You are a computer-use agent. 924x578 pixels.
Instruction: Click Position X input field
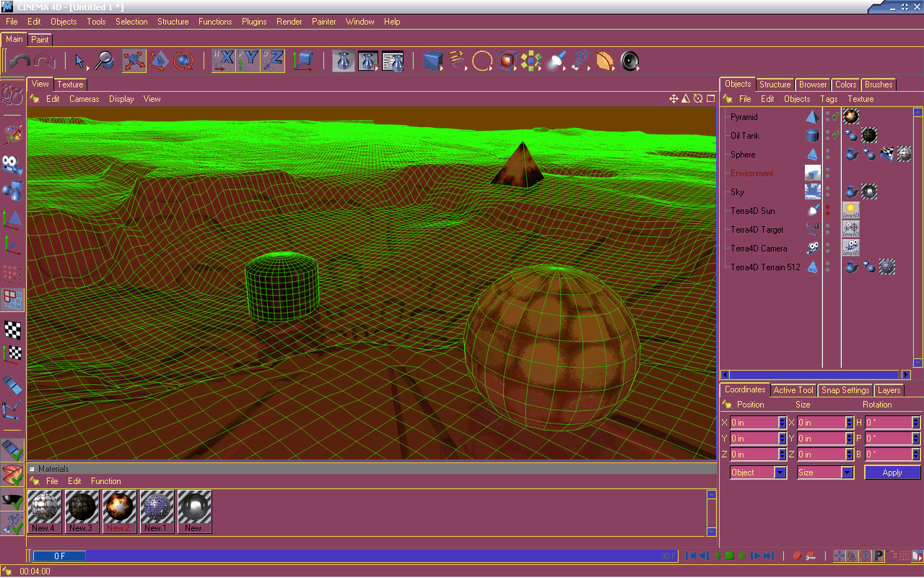[x=754, y=423]
